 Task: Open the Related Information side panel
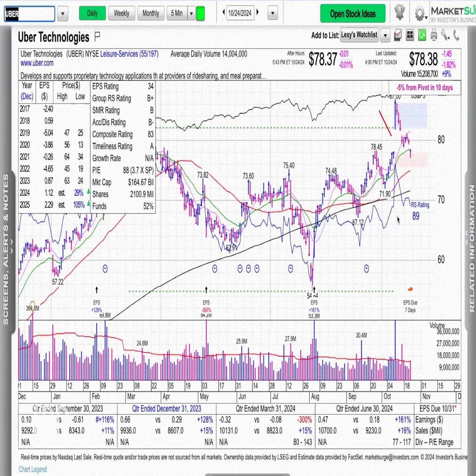coord(471,249)
